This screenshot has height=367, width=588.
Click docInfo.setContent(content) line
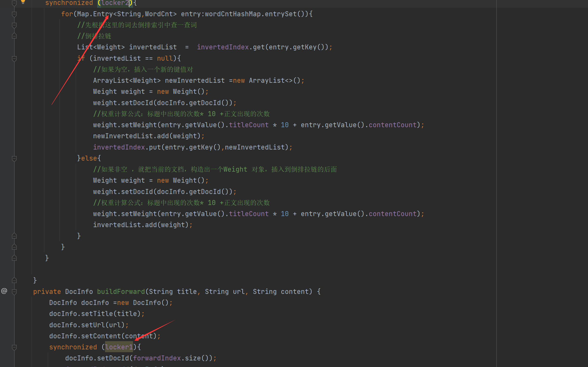click(105, 336)
